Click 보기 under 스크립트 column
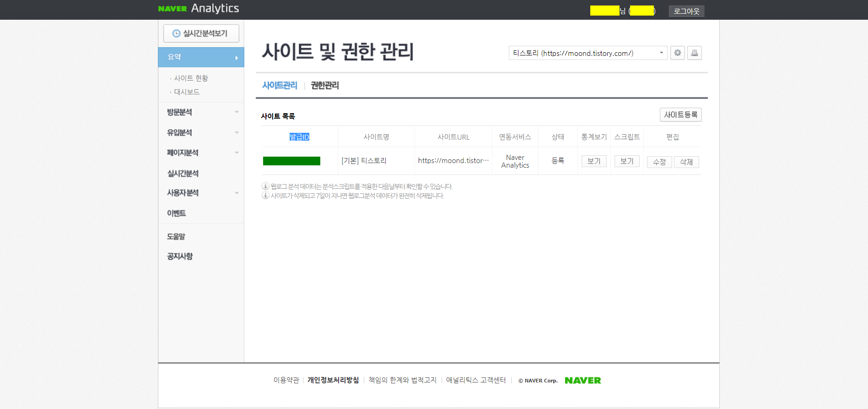The image size is (868, 409). (627, 161)
